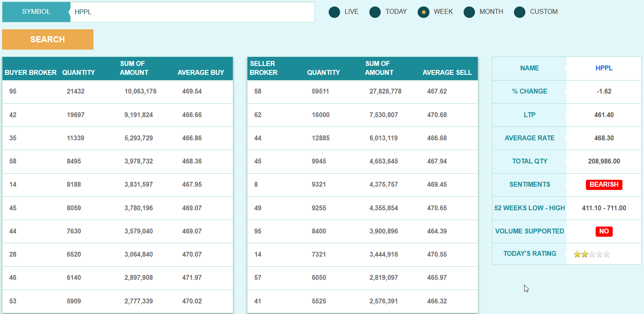Click the today's rating stars
Viewport: 644px width, 314px height.
(x=592, y=254)
